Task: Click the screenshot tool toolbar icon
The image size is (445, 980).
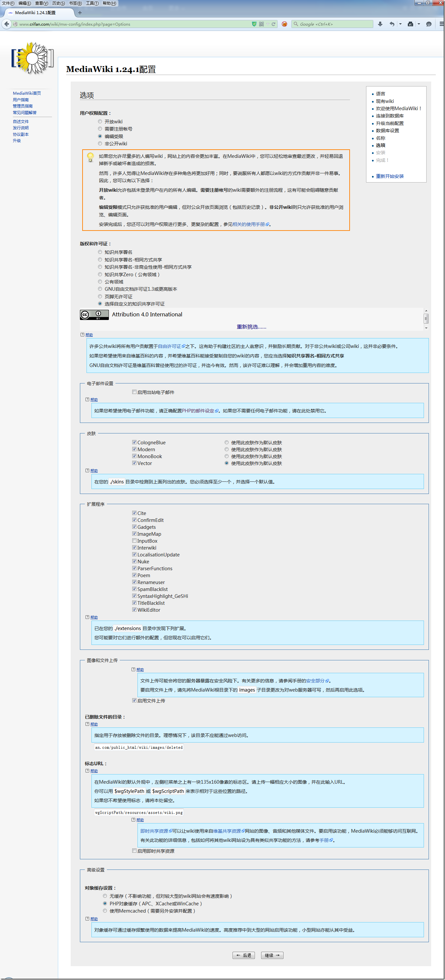Action: (x=410, y=24)
